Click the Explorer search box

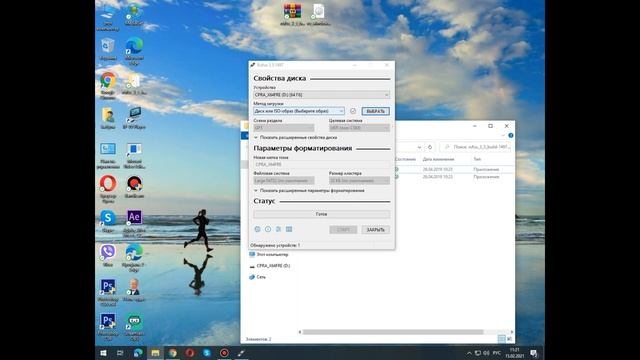pos(476,147)
